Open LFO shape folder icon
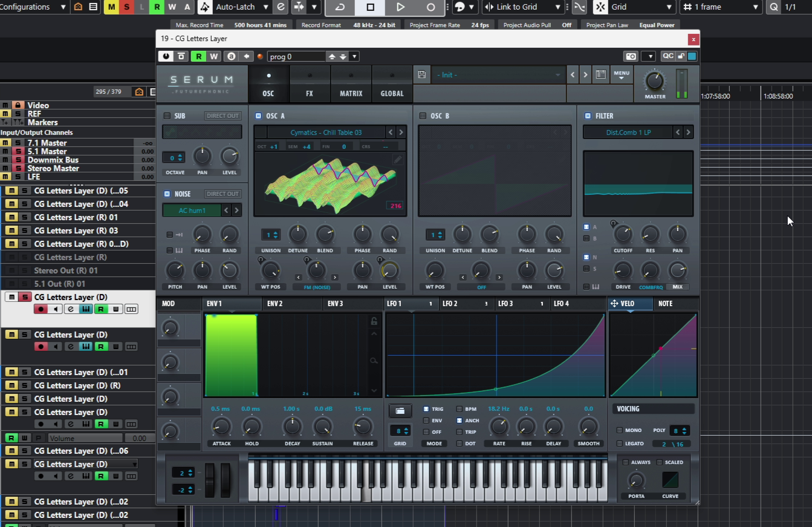This screenshot has width=812, height=527. coord(400,411)
